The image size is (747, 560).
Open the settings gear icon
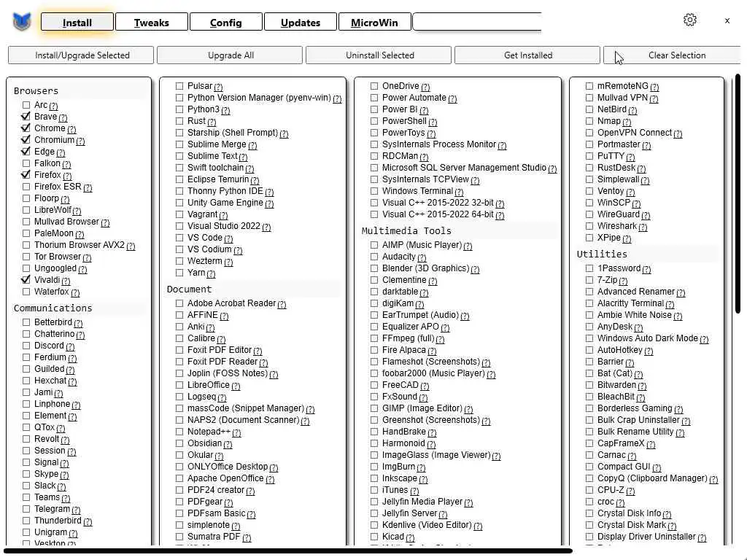pos(690,20)
